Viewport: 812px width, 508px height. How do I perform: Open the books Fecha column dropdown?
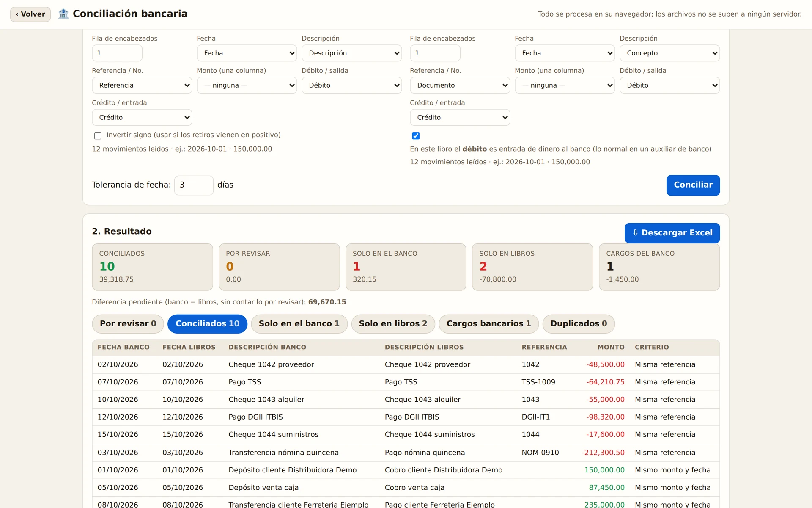coord(565,53)
